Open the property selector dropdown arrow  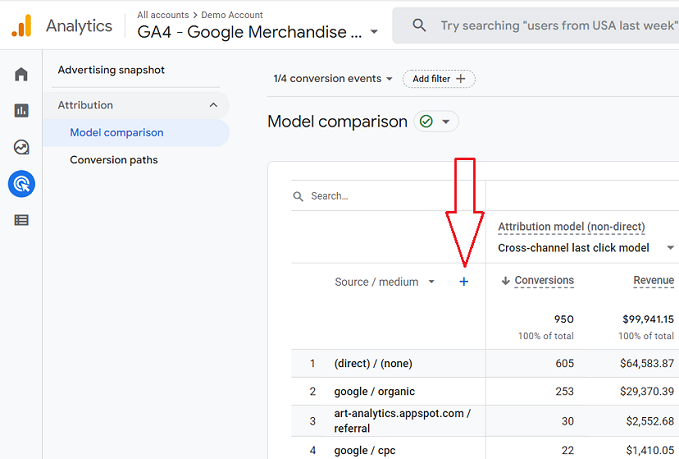point(374,32)
